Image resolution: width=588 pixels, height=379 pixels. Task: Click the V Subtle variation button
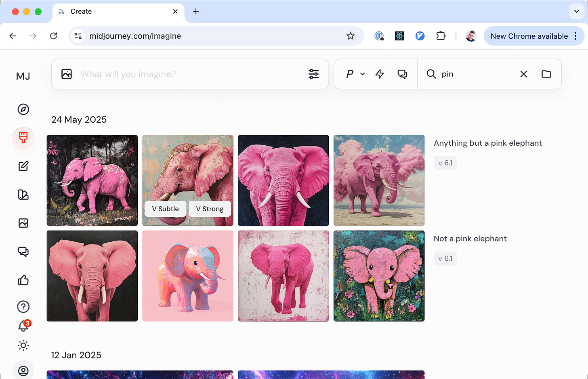click(166, 209)
